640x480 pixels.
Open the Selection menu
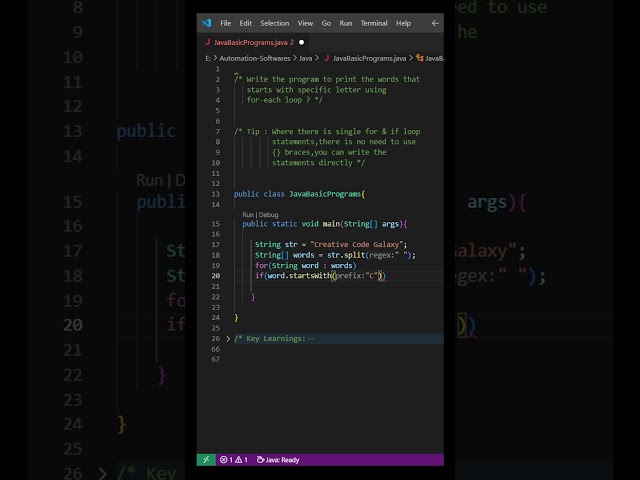tap(274, 23)
